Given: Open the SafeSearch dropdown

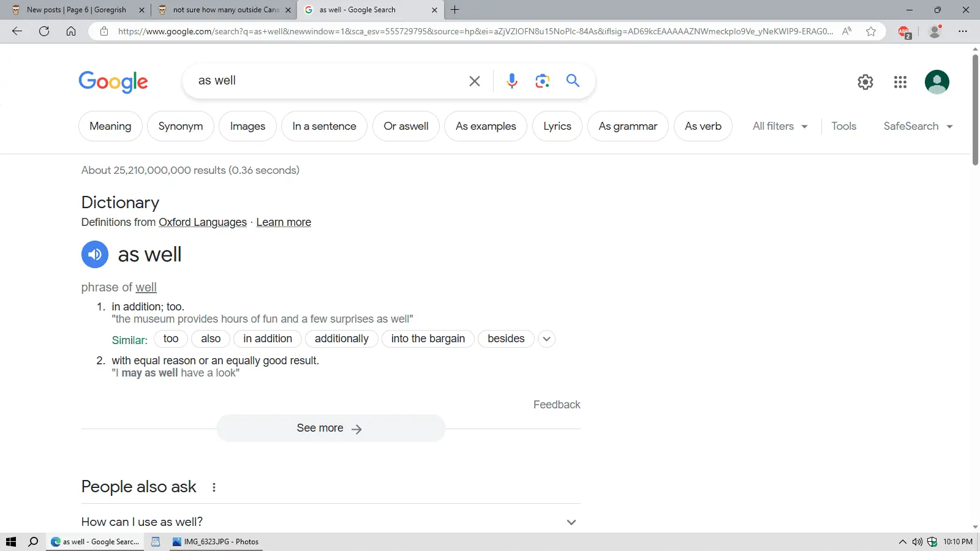Looking at the screenshot, I should pos(918,126).
